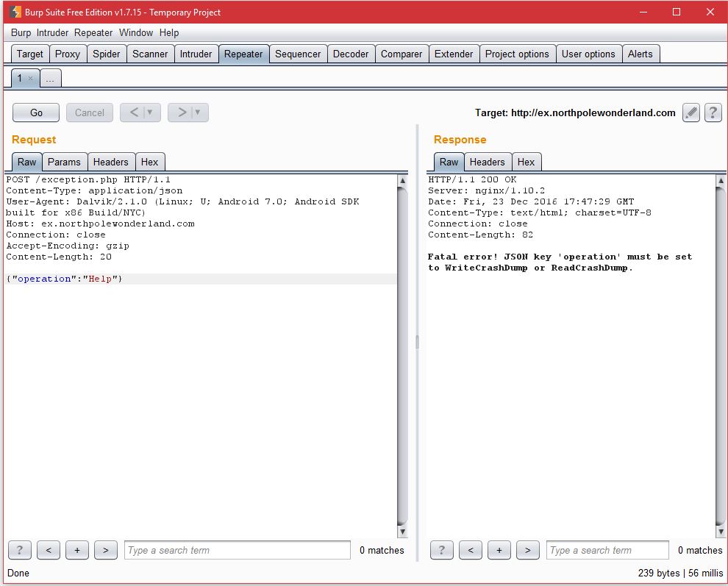Click the request search term field
Image resolution: width=728 pixels, height=586 pixels.
(238, 550)
